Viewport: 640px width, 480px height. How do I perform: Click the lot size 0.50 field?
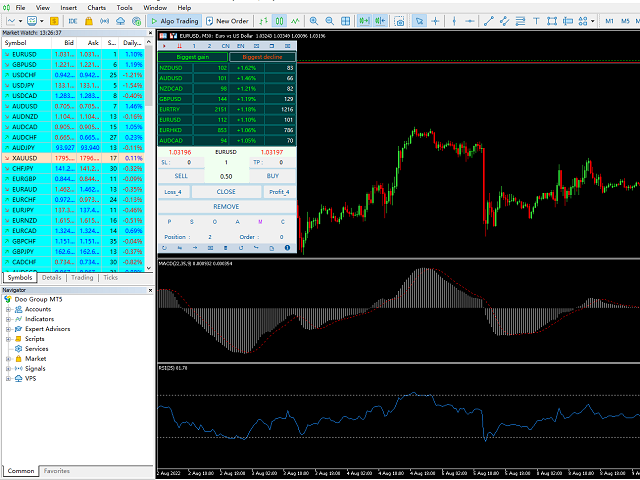(x=226, y=176)
